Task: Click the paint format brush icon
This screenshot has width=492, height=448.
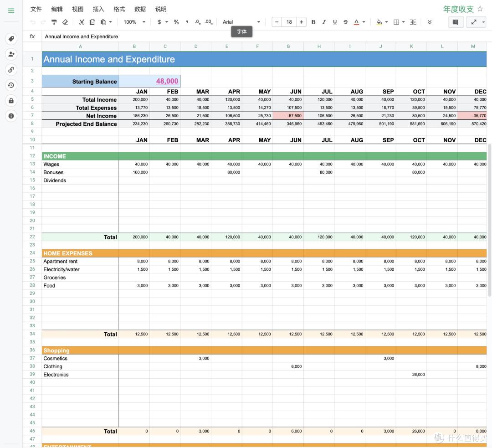Action: coord(54,22)
